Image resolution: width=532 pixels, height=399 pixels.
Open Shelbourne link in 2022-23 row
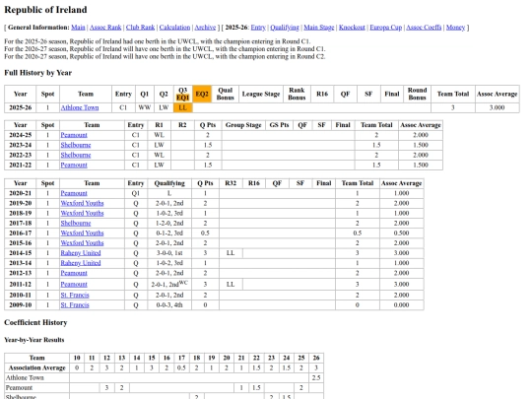76,155
